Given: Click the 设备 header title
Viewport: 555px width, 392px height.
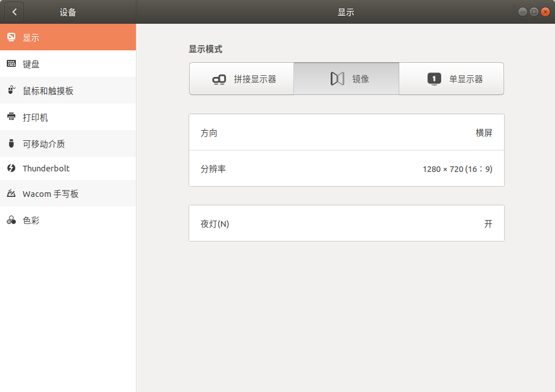Looking at the screenshot, I should 68,12.
